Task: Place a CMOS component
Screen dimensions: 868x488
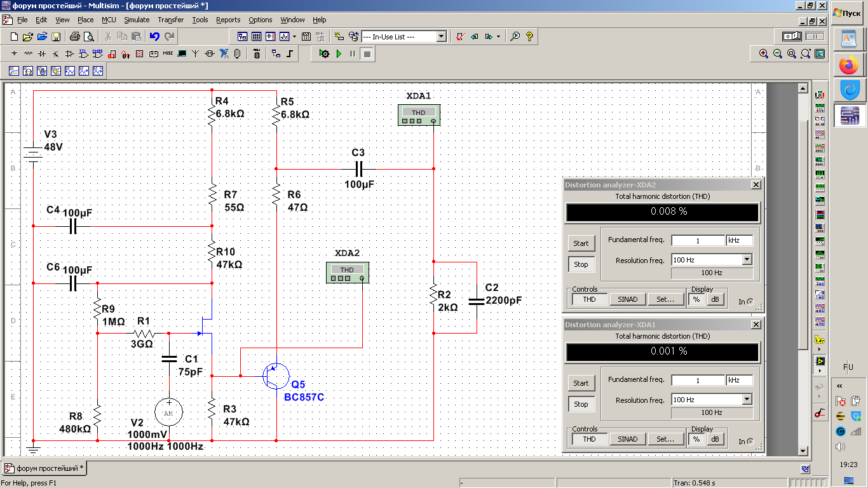Action: (x=98, y=53)
